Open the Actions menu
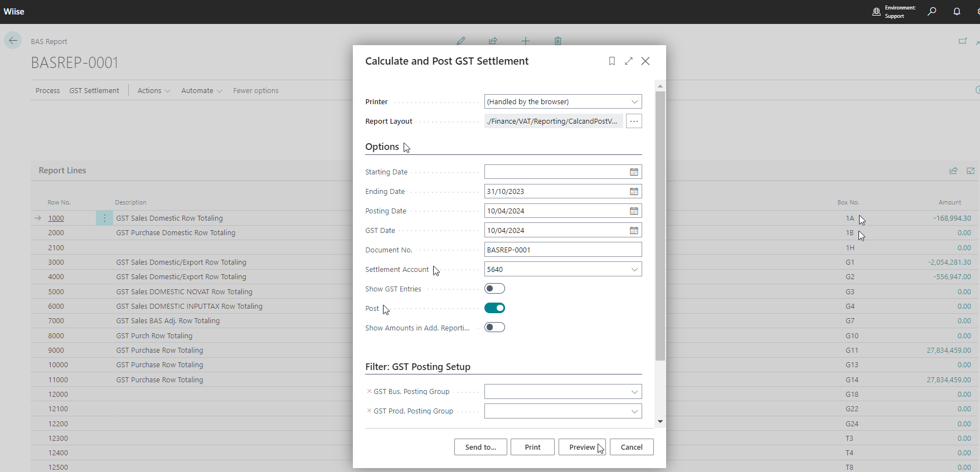The image size is (980, 472). pyautogui.click(x=153, y=91)
